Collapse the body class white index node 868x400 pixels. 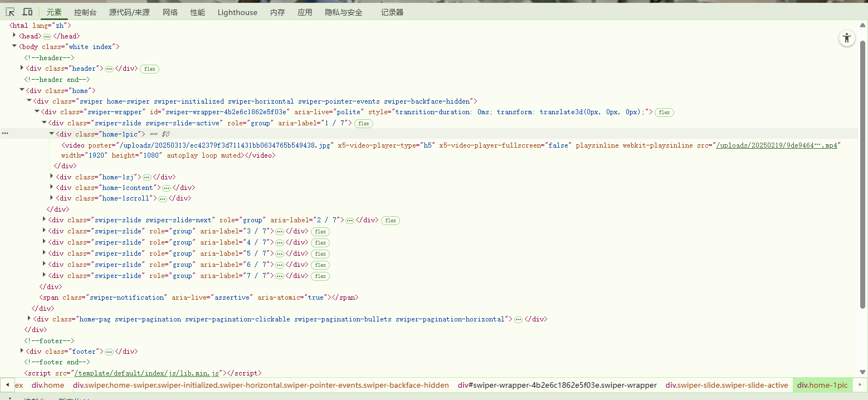[14, 46]
